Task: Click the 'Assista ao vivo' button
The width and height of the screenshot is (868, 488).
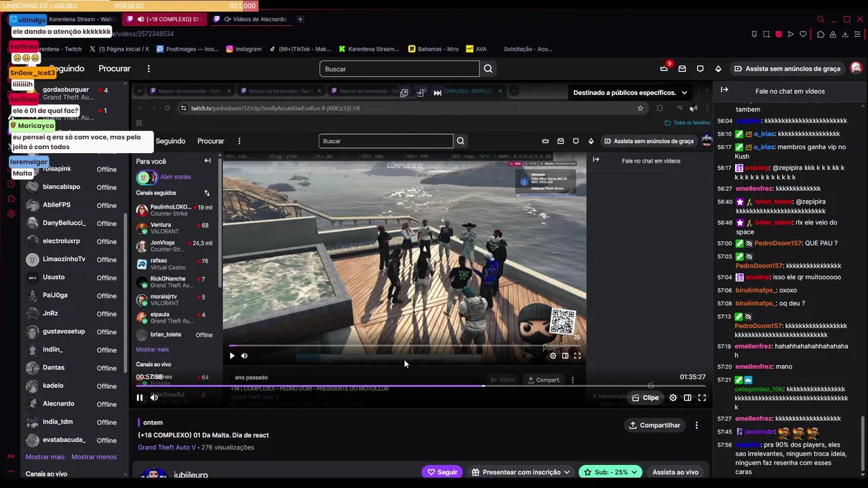Action: [x=675, y=472]
